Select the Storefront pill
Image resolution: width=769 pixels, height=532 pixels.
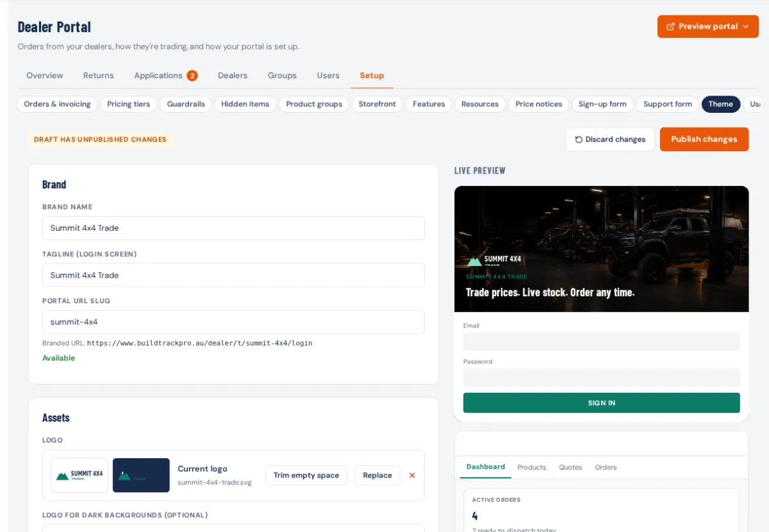377,104
